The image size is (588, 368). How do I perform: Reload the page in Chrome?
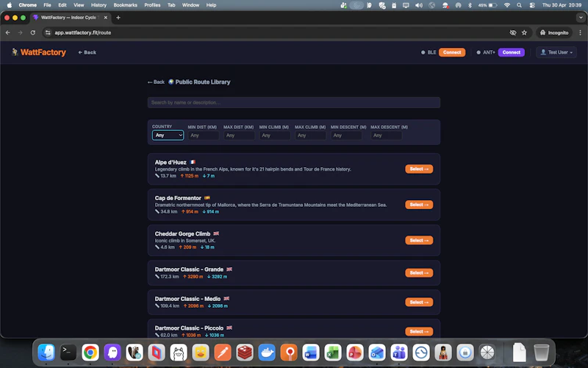tap(33, 32)
